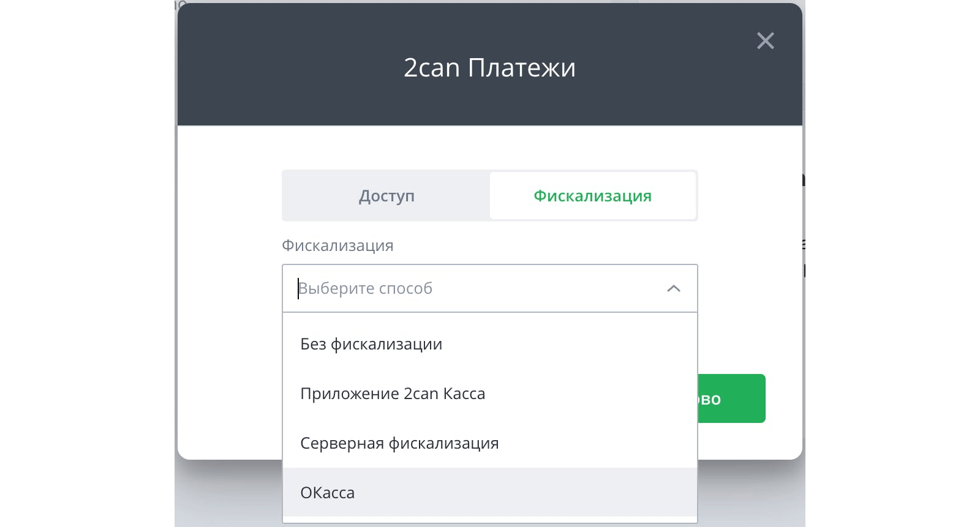Screen dimensions: 980x527
Task: Select the Серверная фискализация option
Action: click(490, 443)
